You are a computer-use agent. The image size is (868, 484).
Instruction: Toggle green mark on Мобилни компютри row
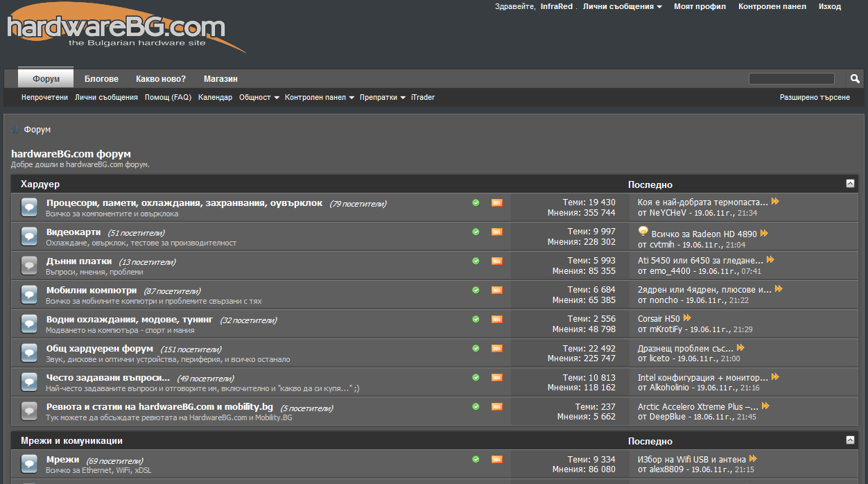pyautogui.click(x=476, y=290)
